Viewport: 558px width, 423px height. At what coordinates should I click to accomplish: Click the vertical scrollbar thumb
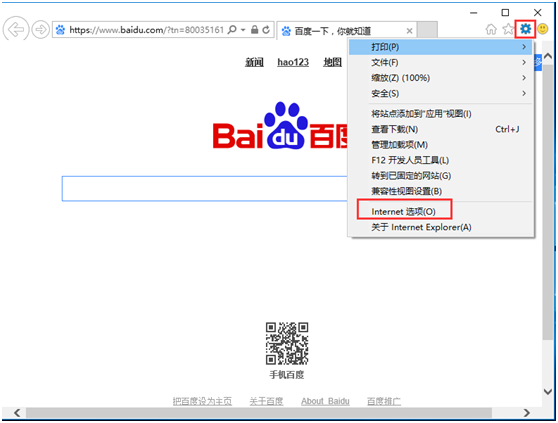(548, 202)
